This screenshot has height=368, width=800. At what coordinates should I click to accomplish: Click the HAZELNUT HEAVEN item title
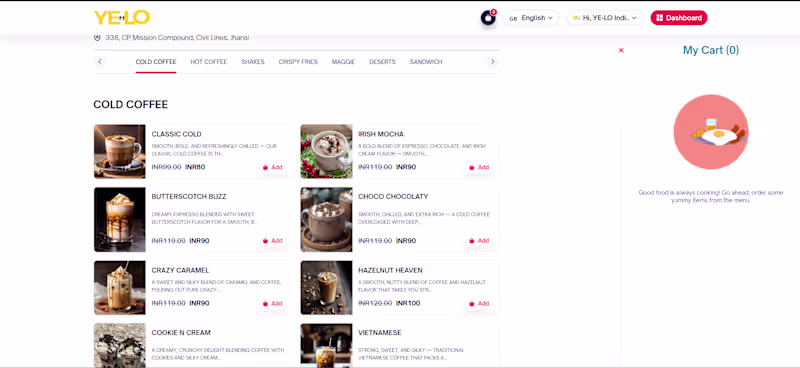(x=390, y=270)
